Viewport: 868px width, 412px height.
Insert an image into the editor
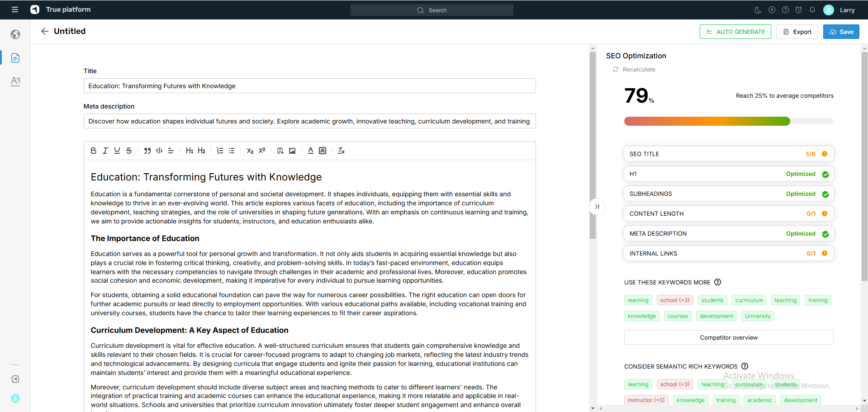(292, 151)
